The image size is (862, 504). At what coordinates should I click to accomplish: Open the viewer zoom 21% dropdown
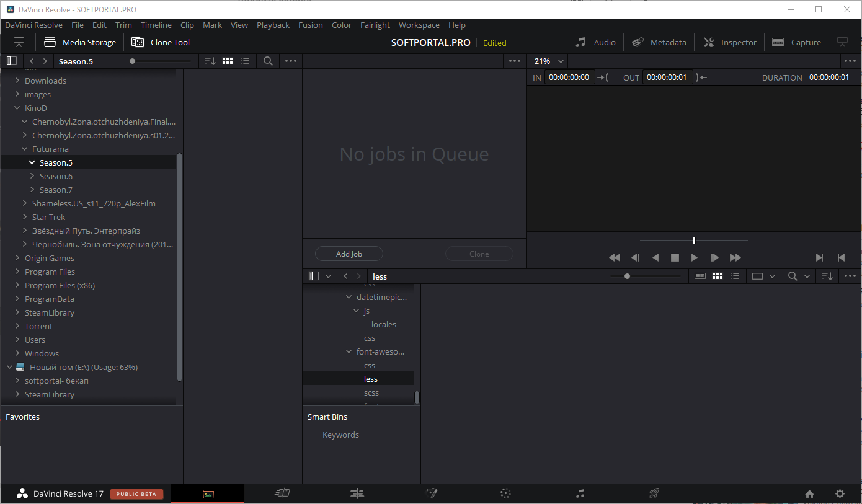coord(549,61)
